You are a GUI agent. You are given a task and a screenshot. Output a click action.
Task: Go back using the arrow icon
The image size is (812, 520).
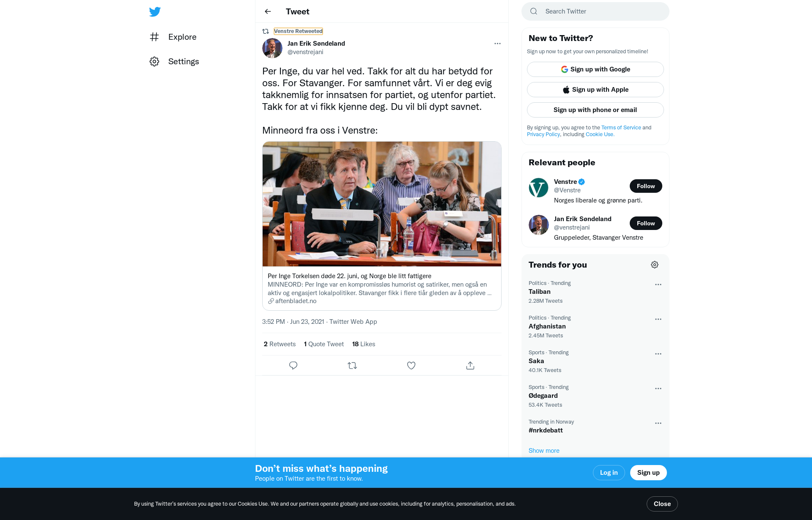[268, 11]
